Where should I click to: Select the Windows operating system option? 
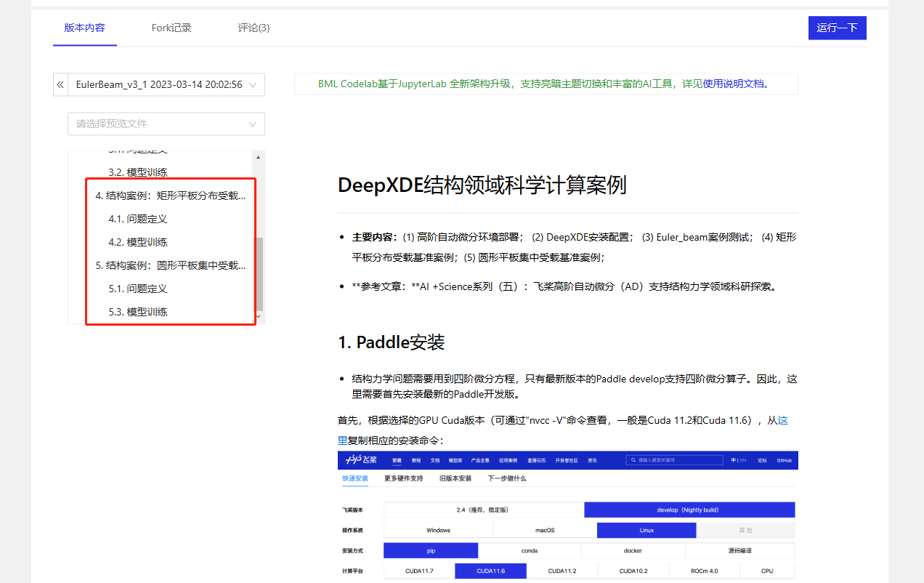point(437,530)
